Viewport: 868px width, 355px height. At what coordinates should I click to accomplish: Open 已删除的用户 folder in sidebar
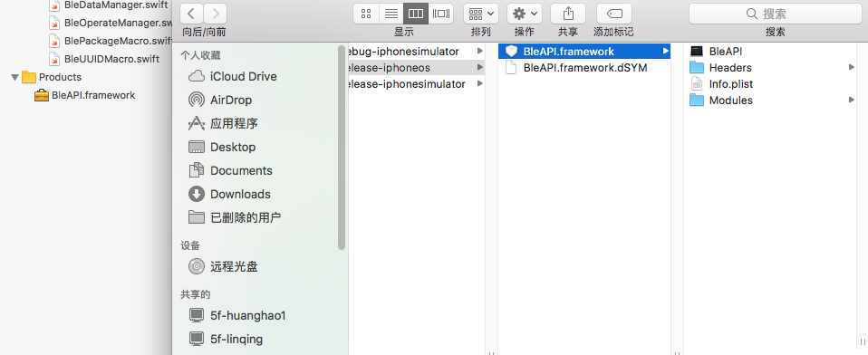click(235, 217)
